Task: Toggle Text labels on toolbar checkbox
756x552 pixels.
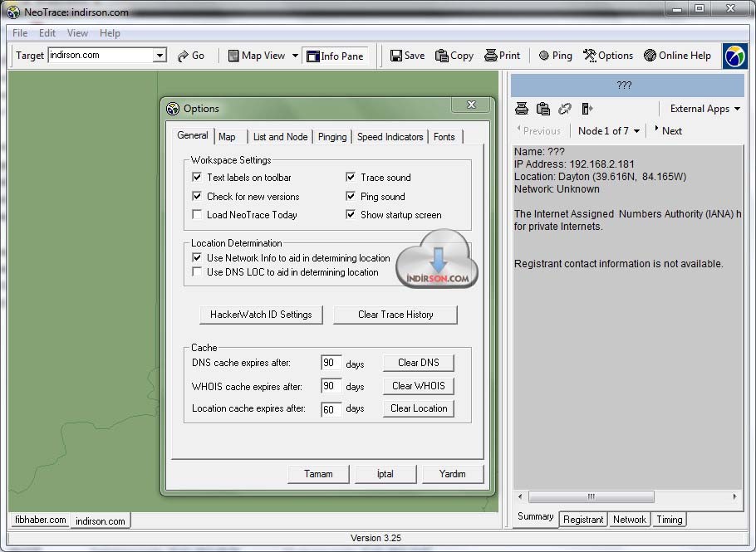Action: (197, 178)
